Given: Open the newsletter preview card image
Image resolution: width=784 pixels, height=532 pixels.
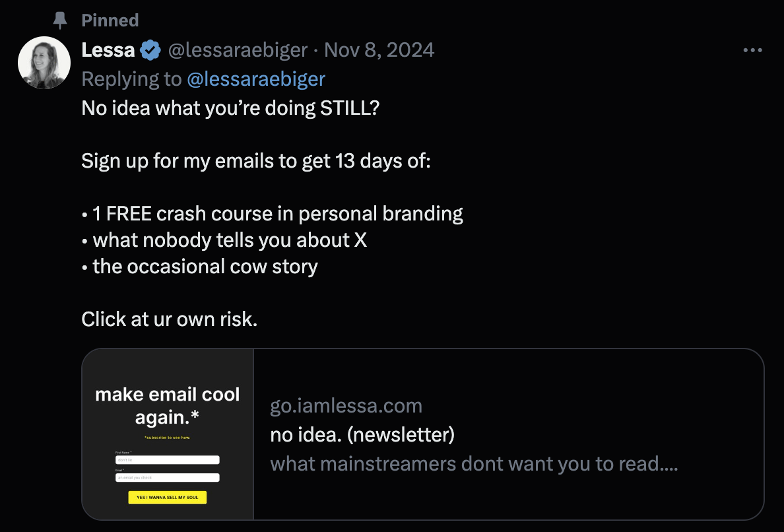Looking at the screenshot, I should 168,434.
